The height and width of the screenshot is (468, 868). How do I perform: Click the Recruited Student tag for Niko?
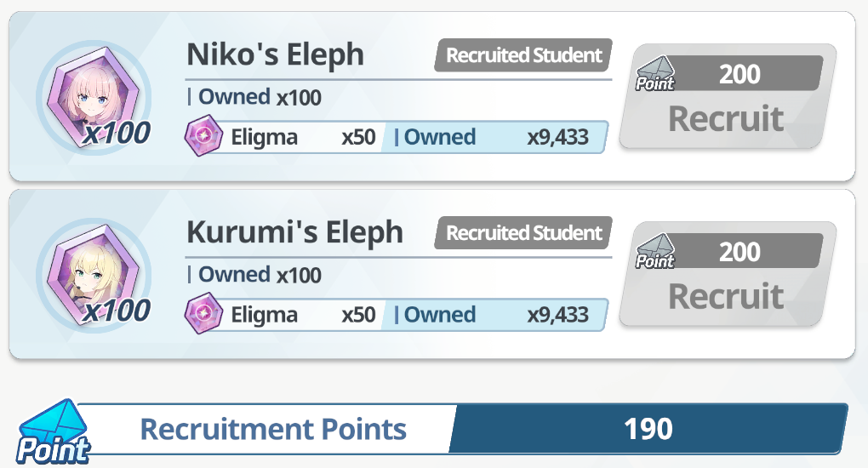523,55
